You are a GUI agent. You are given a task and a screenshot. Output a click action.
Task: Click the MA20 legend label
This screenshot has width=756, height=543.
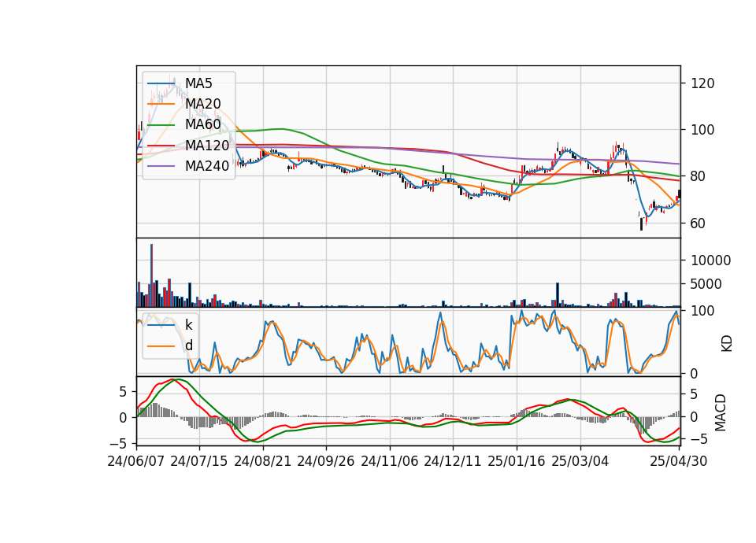pos(203,104)
